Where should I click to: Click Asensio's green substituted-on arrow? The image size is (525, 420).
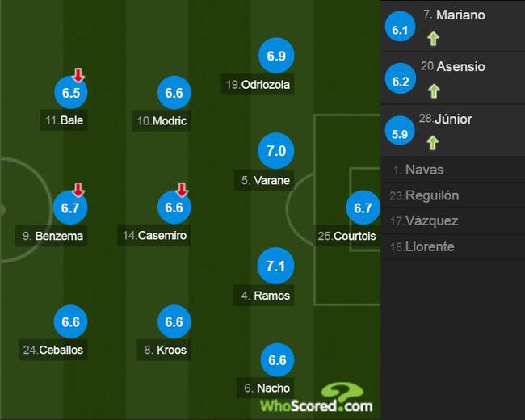[x=434, y=91]
